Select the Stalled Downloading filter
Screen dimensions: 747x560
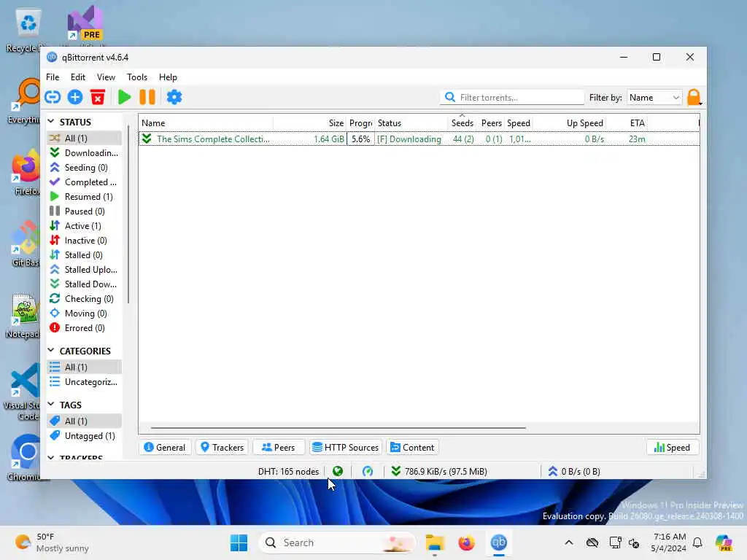coord(85,284)
